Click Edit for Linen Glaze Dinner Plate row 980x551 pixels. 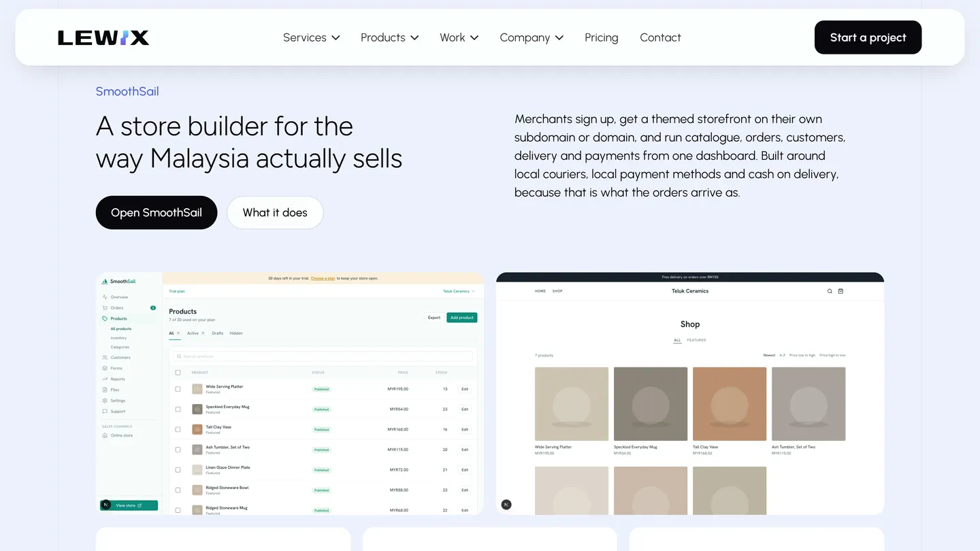pyautogui.click(x=465, y=470)
